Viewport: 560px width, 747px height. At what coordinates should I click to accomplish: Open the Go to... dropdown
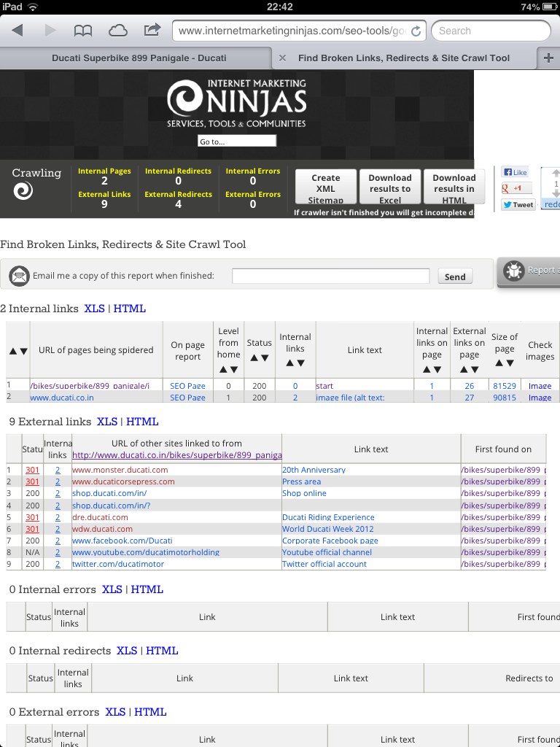237,141
